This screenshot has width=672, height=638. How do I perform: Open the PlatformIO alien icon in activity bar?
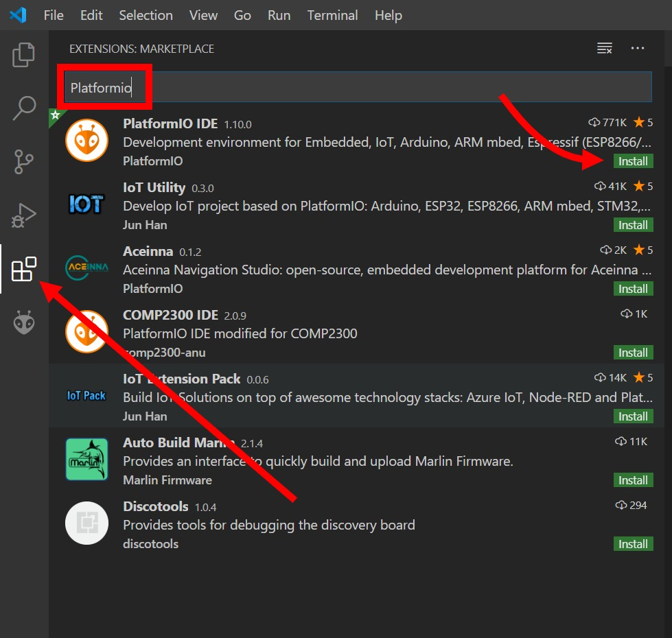pos(23,322)
